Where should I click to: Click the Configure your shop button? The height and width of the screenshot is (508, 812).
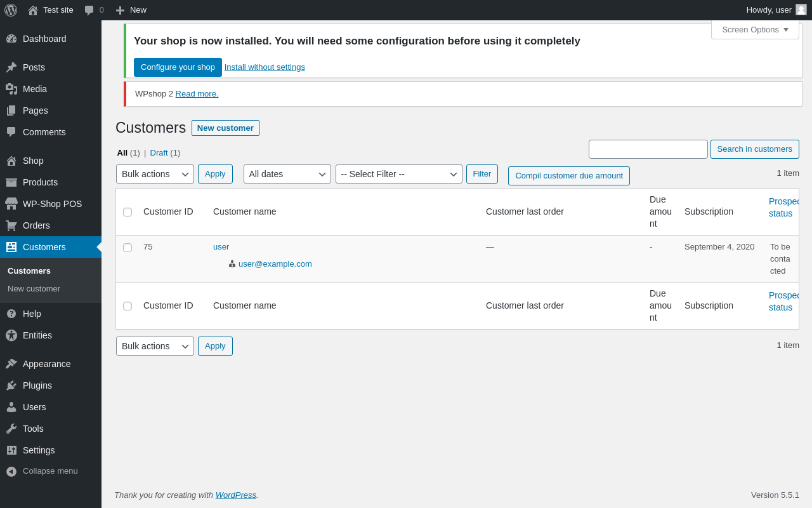[178, 67]
